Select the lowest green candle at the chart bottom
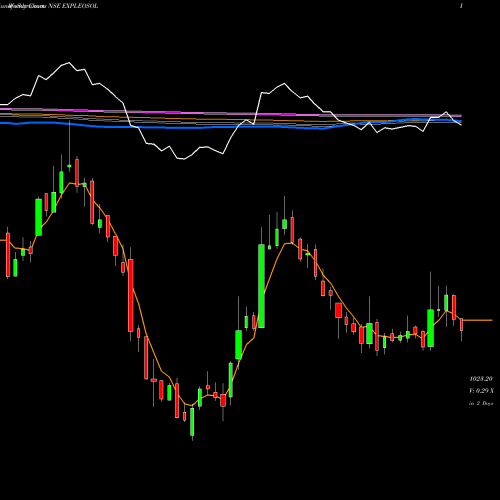Image resolution: width=500 pixels, height=500 pixels. [x=192, y=421]
